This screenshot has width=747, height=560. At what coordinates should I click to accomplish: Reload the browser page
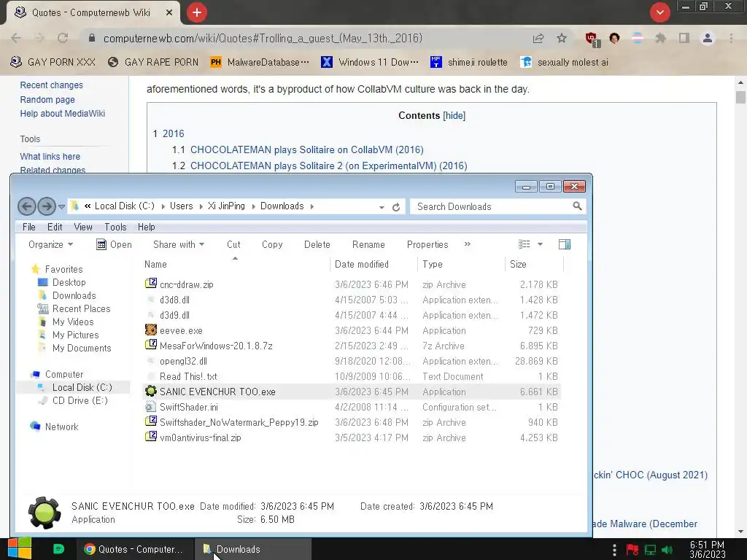pos(63,38)
